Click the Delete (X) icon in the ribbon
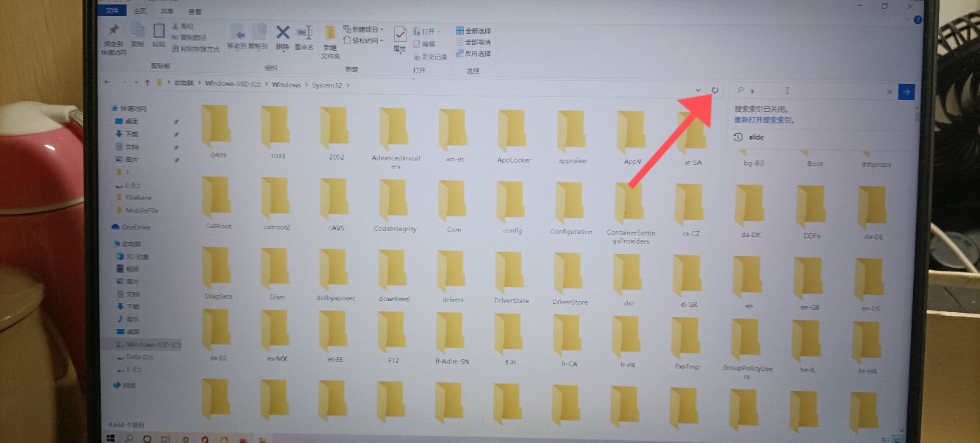Viewport: 980px width, 443px height. pos(282,33)
